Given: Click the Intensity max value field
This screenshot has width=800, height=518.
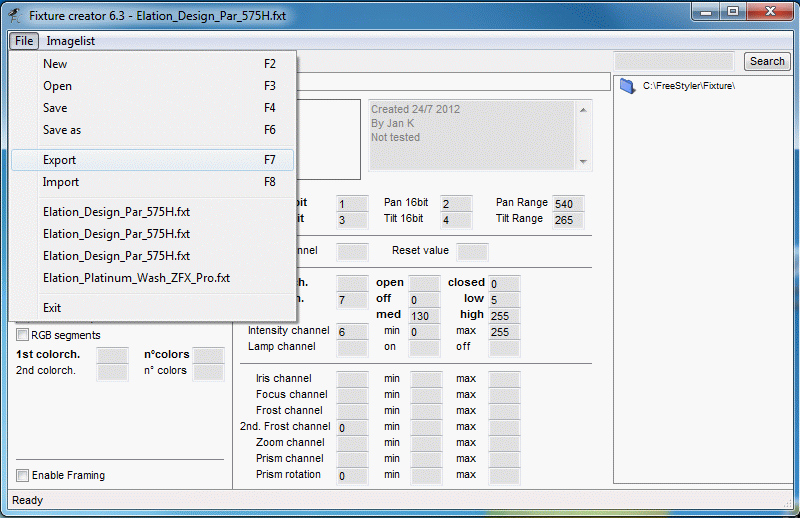Looking at the screenshot, I should click(x=504, y=332).
